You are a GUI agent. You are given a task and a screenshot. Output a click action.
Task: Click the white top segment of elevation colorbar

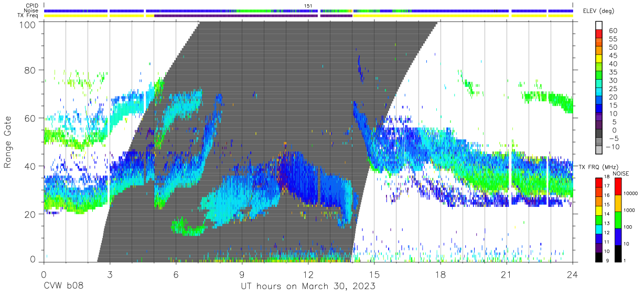[599, 26]
